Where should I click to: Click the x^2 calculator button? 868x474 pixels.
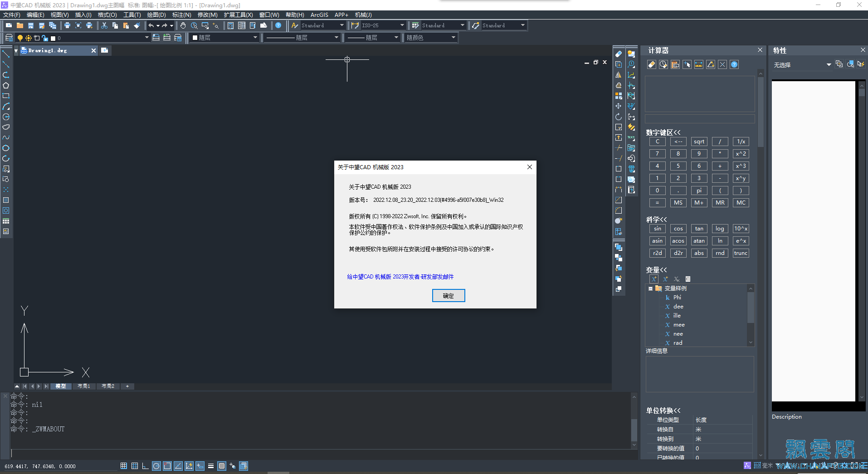(x=741, y=154)
